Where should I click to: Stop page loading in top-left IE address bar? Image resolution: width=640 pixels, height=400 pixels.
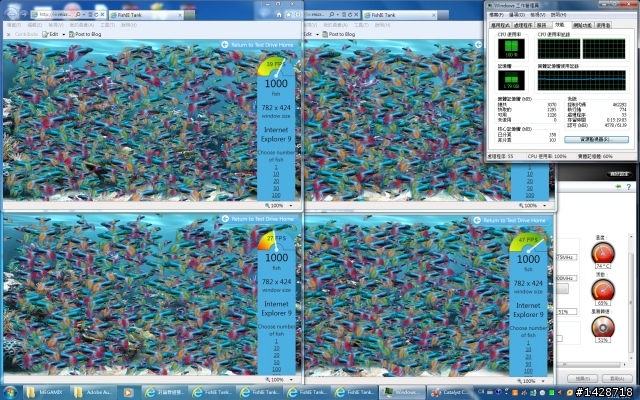click(102, 15)
